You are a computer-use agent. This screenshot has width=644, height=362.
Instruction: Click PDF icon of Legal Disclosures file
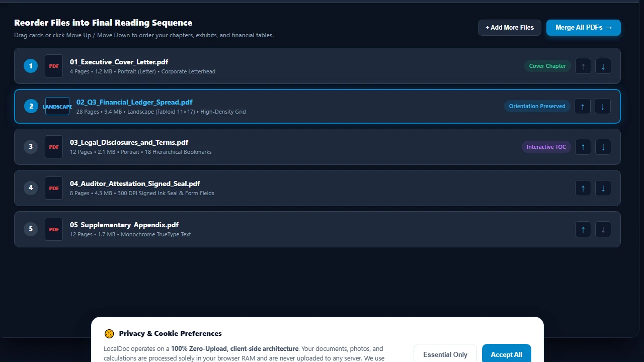54,147
